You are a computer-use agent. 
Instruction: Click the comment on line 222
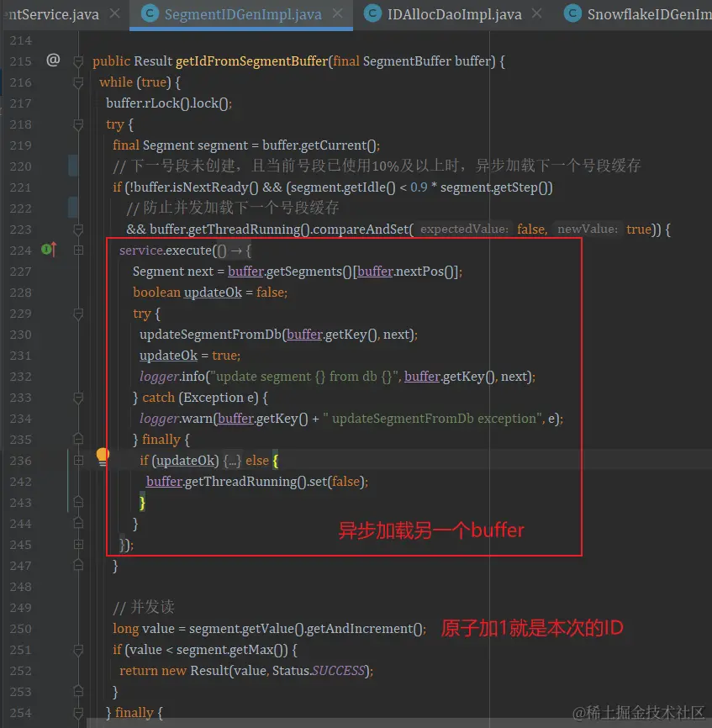tap(233, 208)
